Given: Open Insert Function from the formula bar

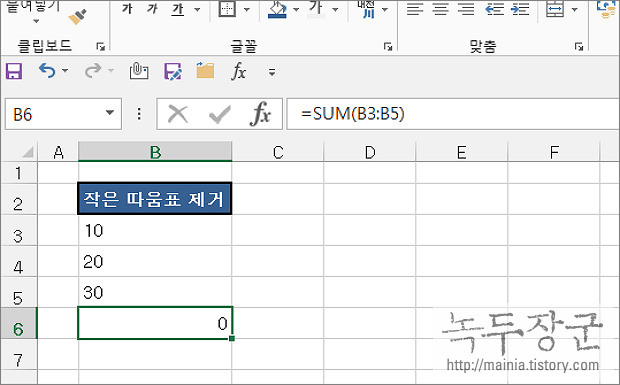Looking at the screenshot, I should [261, 114].
